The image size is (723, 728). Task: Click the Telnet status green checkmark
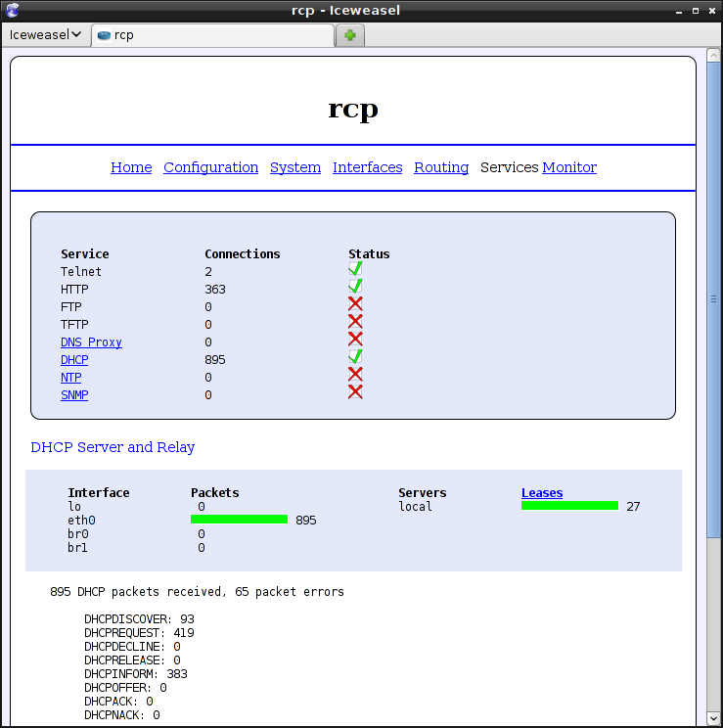[x=355, y=269]
